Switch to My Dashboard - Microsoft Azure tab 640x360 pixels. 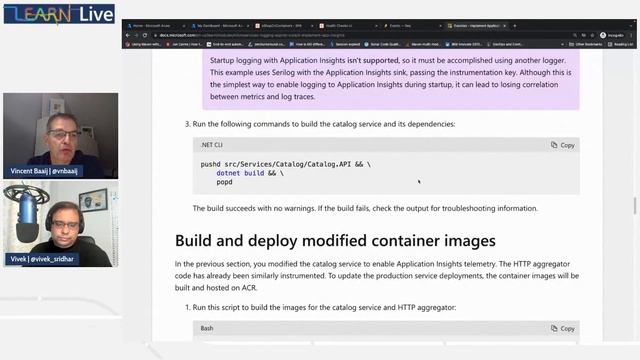pyautogui.click(x=220, y=26)
